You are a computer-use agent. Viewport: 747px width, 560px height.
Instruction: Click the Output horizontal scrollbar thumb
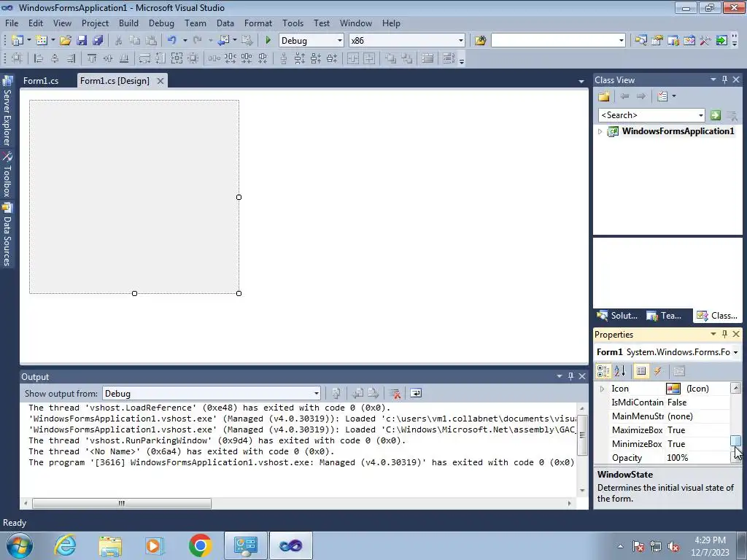click(122, 503)
